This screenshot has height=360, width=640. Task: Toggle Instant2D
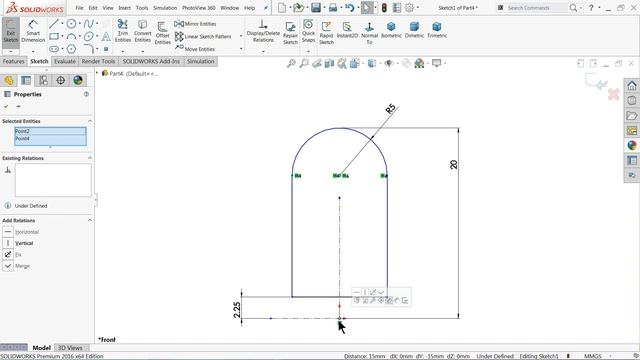coord(347,30)
